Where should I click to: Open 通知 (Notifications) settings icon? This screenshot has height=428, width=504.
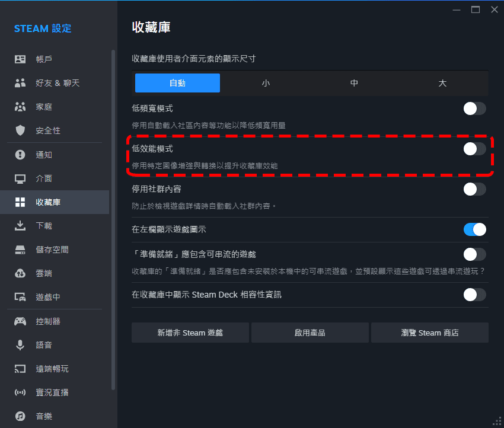pyautogui.click(x=21, y=154)
